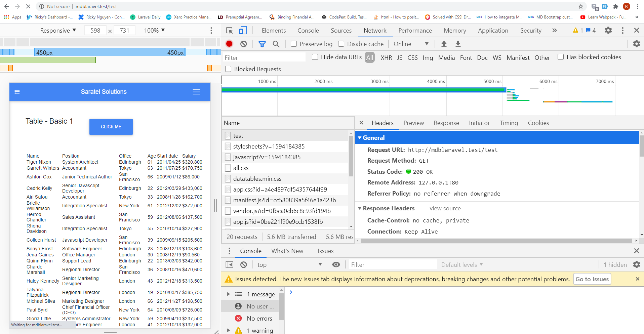Enable the Preserve log checkbox

(x=293, y=44)
